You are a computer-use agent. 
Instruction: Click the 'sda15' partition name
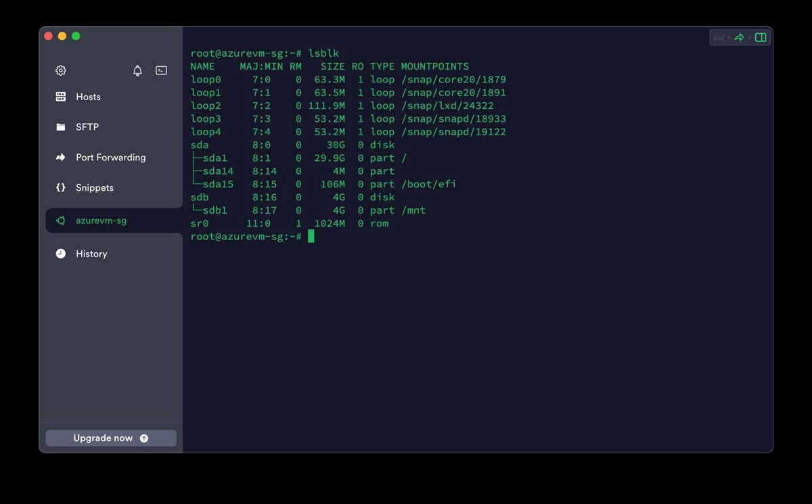coord(218,184)
